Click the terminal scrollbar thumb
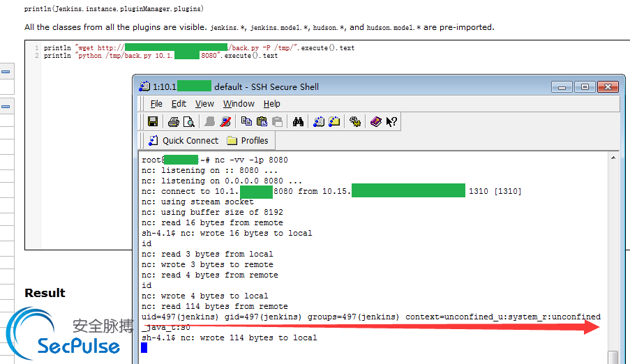 tap(613, 357)
